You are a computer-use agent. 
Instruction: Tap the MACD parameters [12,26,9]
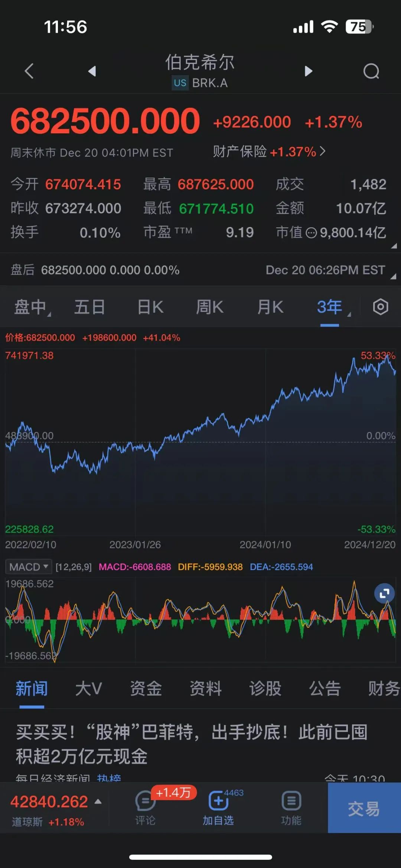click(74, 567)
